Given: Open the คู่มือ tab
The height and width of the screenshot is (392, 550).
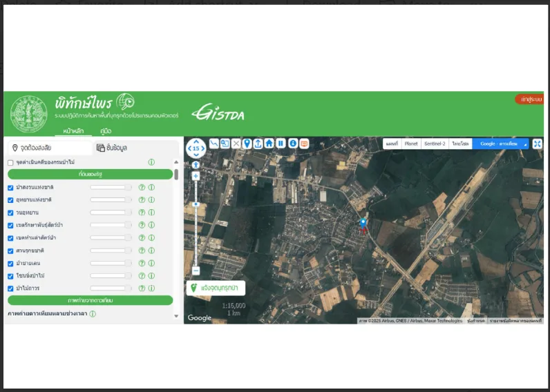Looking at the screenshot, I should [106, 131].
